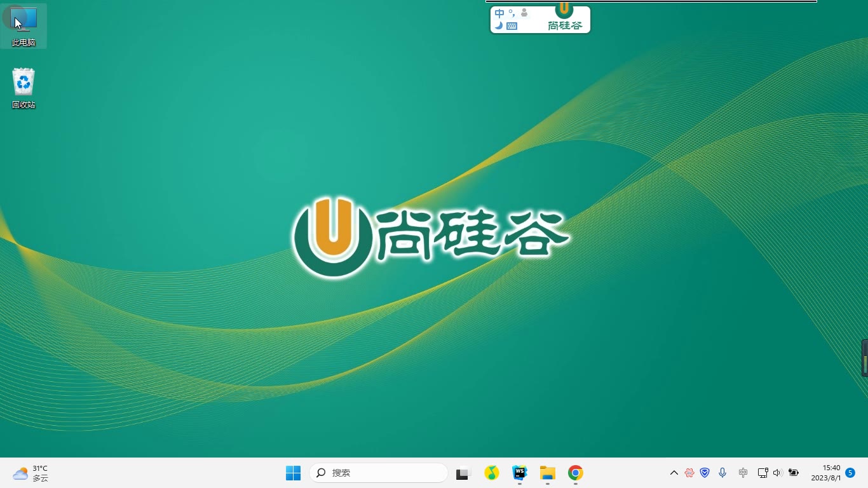Open the network status tray icon
This screenshot has width=868, height=488.
click(x=763, y=473)
